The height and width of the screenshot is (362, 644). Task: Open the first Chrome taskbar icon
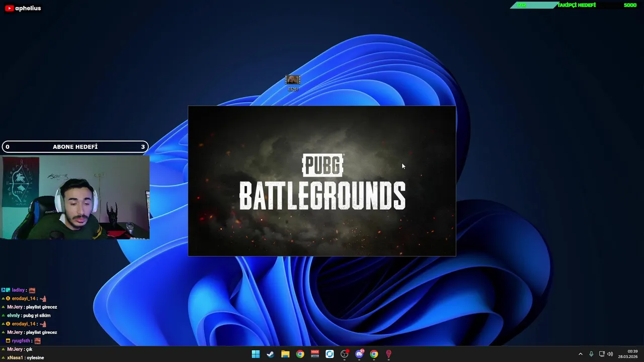(300, 354)
